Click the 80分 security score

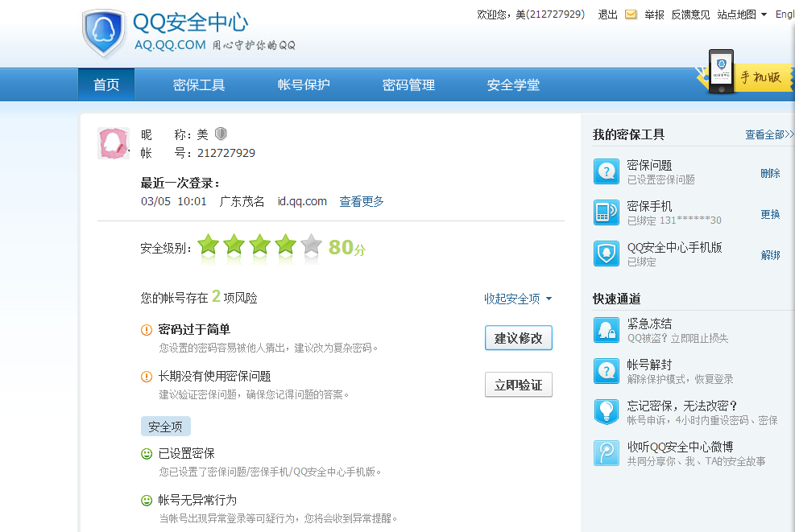click(347, 247)
